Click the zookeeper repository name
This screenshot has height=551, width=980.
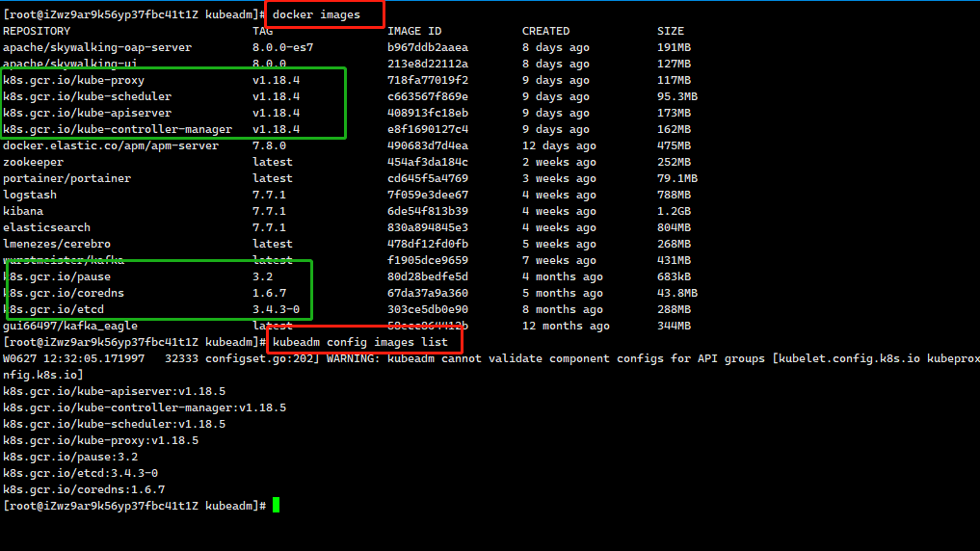[x=33, y=163]
